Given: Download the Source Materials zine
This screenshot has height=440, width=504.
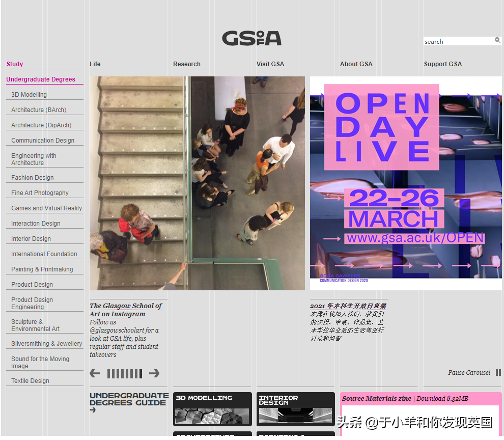Looking at the screenshot, I should click(x=405, y=399).
